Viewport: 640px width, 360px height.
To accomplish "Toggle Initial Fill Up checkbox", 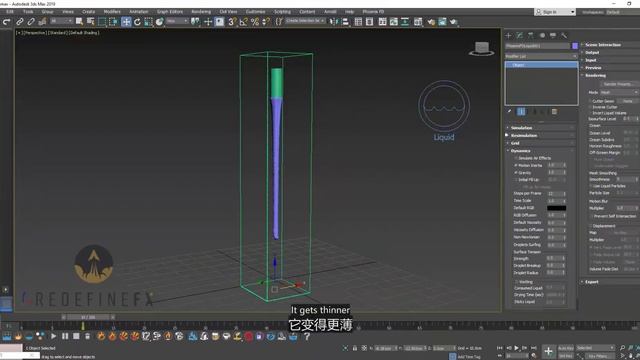I will [516, 180].
